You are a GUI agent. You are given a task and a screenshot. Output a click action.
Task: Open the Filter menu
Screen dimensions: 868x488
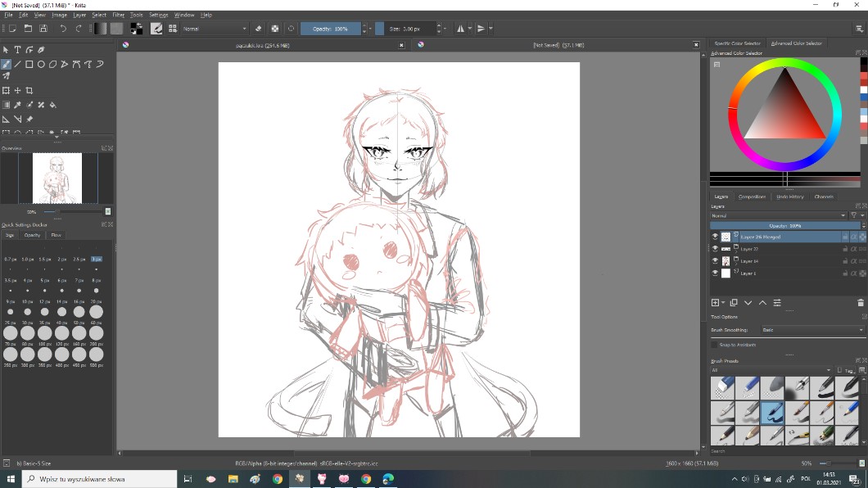click(x=119, y=15)
